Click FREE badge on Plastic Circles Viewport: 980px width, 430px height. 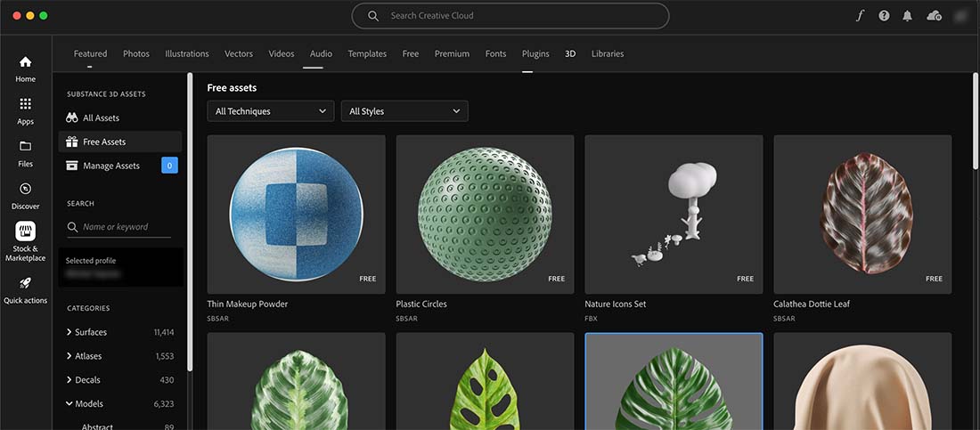tap(556, 279)
